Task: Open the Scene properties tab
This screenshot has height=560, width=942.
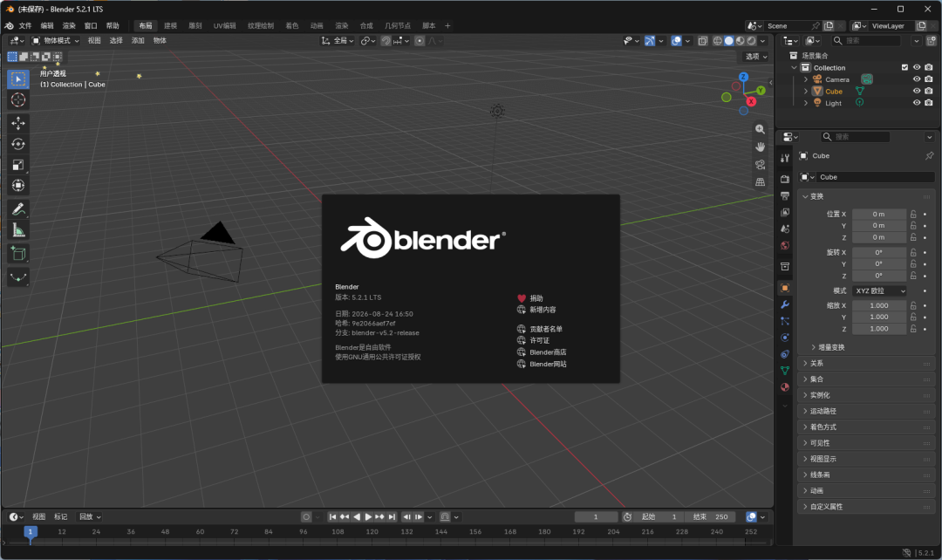Action: (785, 229)
